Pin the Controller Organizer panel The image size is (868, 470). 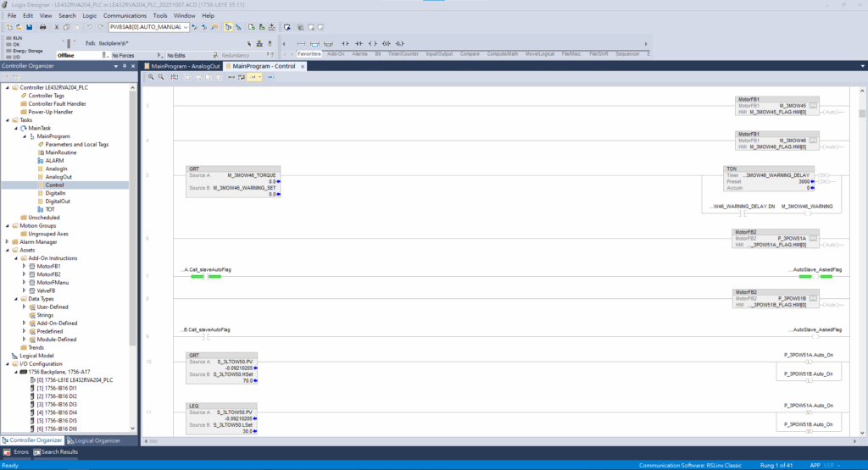click(x=125, y=66)
